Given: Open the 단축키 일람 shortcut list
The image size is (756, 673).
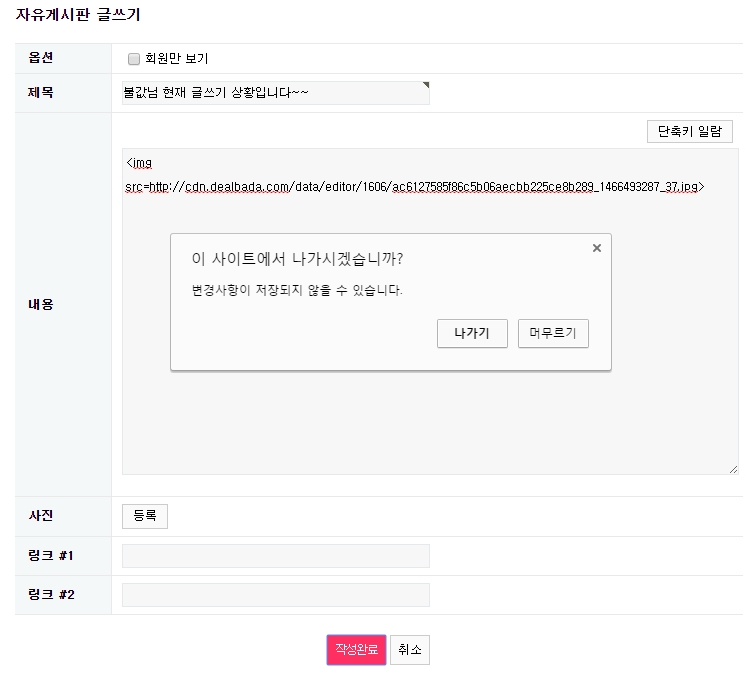Looking at the screenshot, I should [x=689, y=131].
